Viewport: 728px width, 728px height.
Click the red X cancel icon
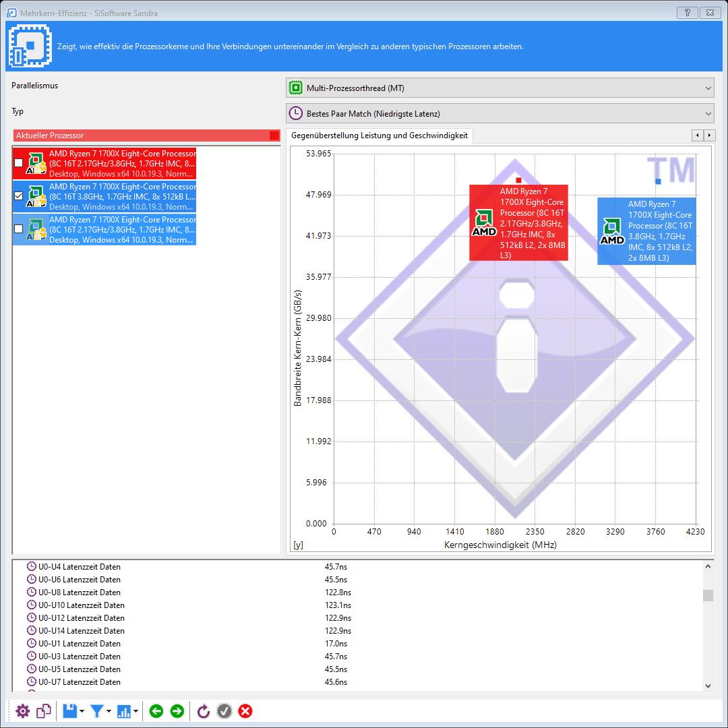[x=245, y=711]
